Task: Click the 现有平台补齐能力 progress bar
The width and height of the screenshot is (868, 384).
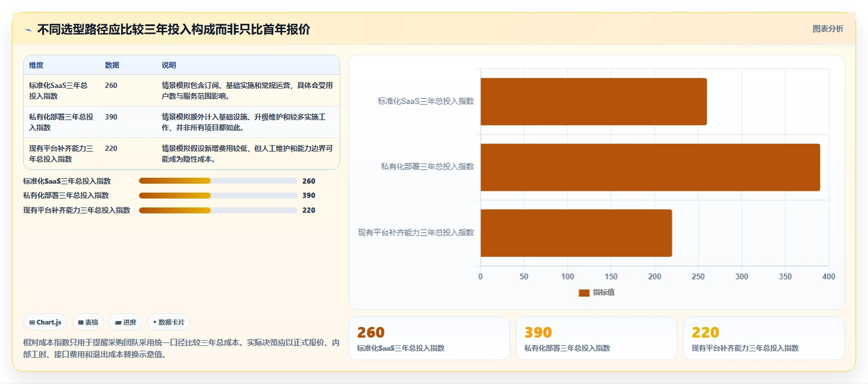Action: (x=218, y=210)
